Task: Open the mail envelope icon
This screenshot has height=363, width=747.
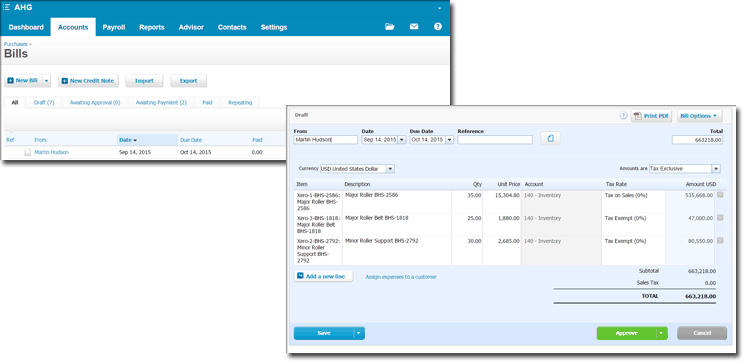Action: pos(414,27)
